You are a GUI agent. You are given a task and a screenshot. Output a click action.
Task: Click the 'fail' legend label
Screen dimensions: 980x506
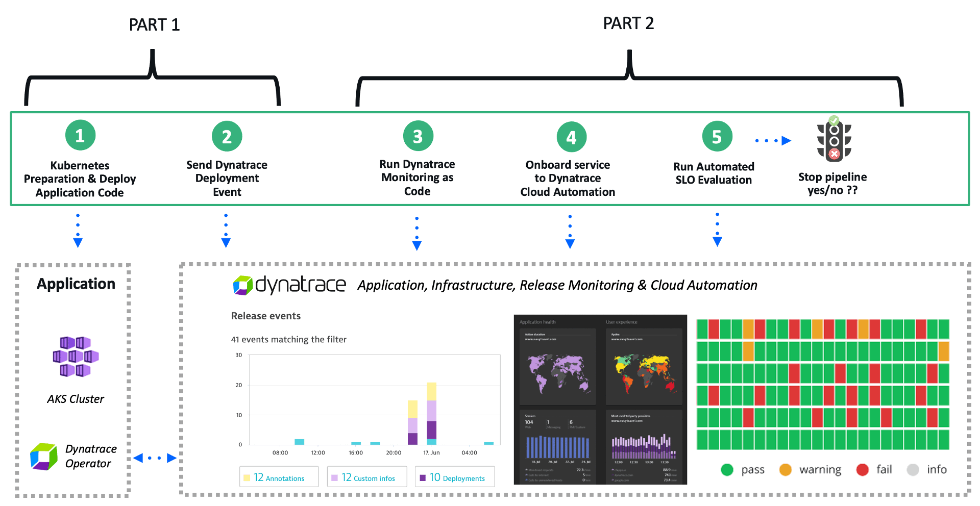(x=885, y=469)
